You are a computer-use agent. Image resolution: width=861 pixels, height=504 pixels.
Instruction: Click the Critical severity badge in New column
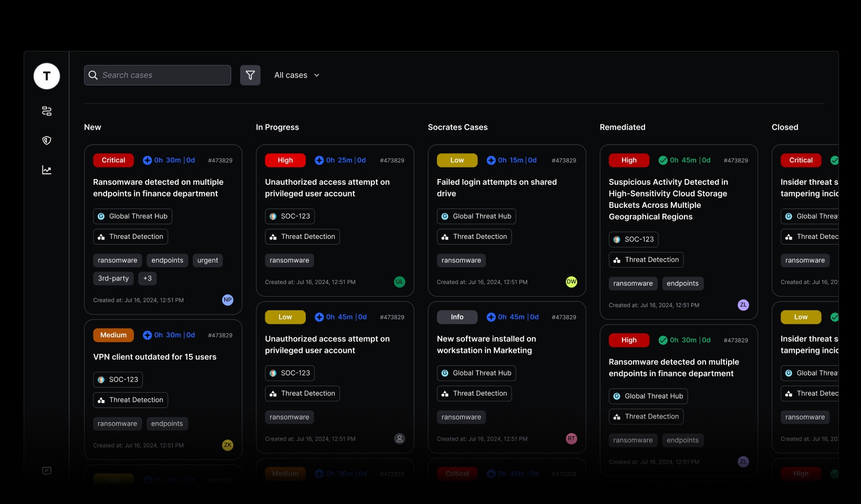coord(113,160)
